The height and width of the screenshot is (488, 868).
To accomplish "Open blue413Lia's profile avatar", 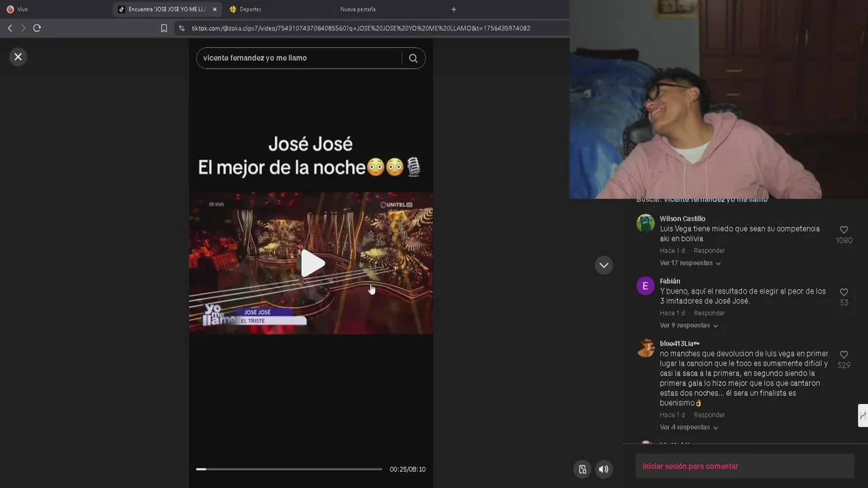I will (x=646, y=348).
